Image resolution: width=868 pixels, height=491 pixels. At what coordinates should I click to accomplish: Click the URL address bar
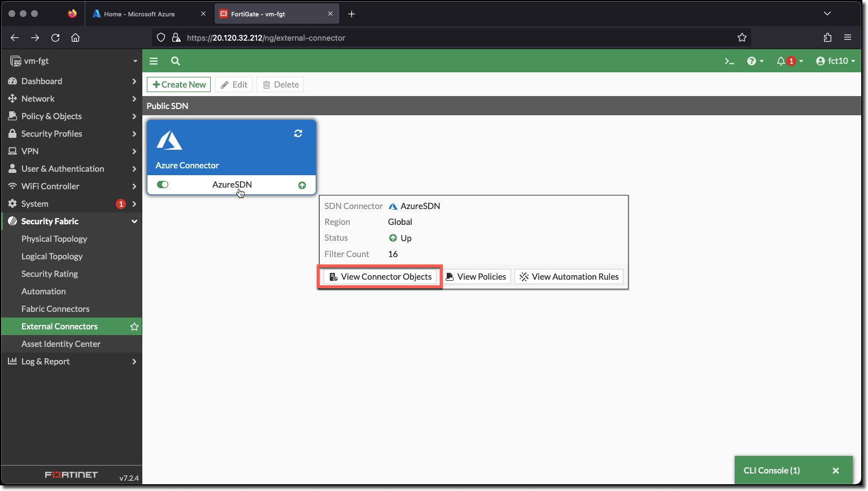(x=452, y=38)
